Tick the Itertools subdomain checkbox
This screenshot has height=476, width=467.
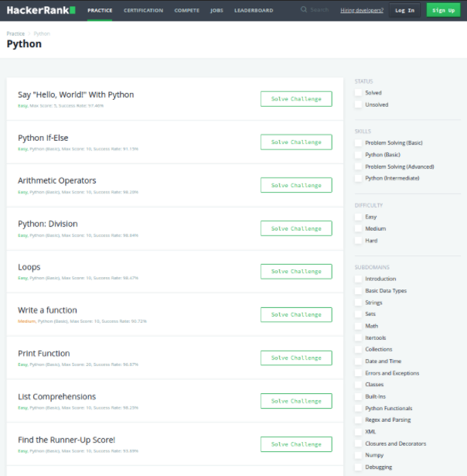359,337
